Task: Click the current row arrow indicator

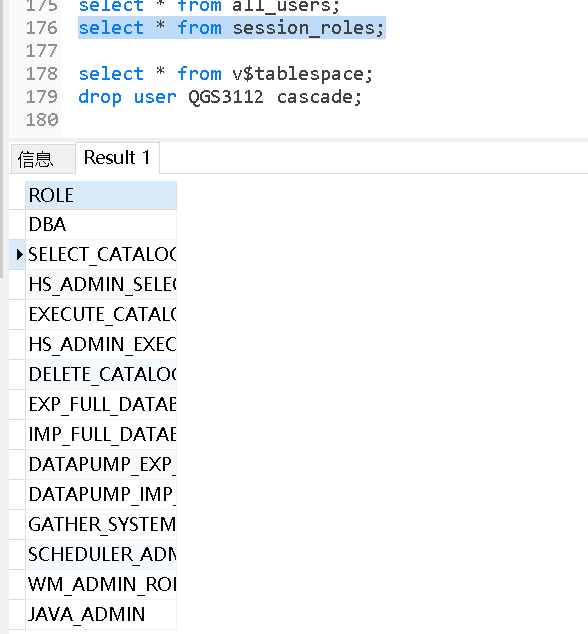Action: point(19,254)
